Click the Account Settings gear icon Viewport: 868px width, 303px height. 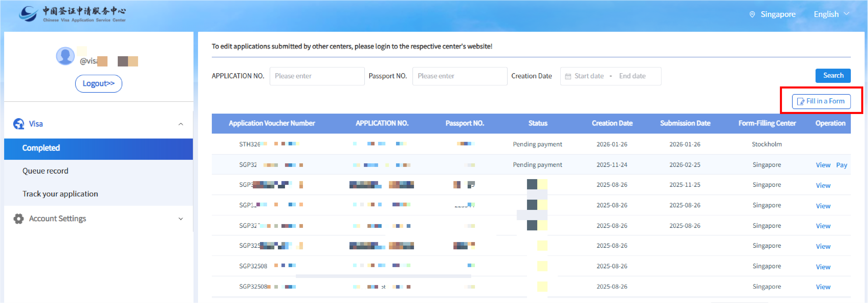coord(19,219)
